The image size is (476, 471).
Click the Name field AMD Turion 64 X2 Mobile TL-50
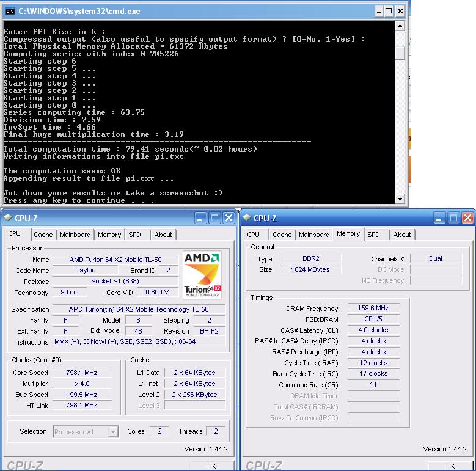(x=115, y=260)
